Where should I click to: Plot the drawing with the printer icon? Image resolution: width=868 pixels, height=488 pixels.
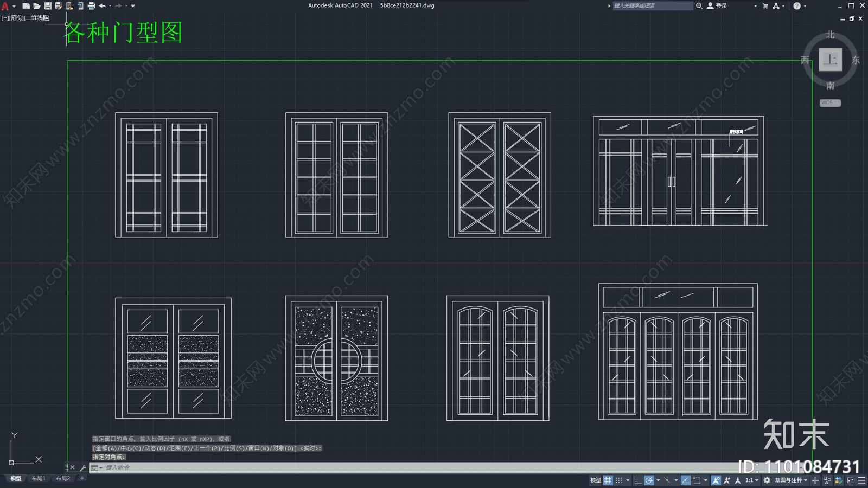point(91,6)
